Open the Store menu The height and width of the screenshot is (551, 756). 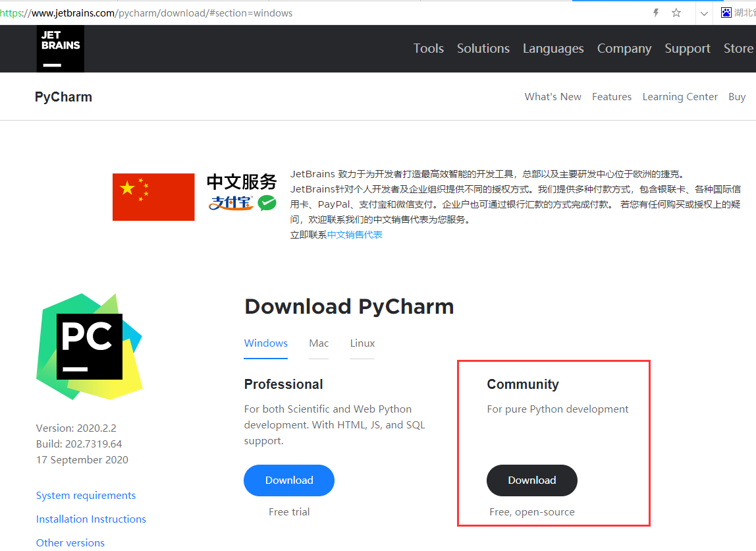pos(738,48)
